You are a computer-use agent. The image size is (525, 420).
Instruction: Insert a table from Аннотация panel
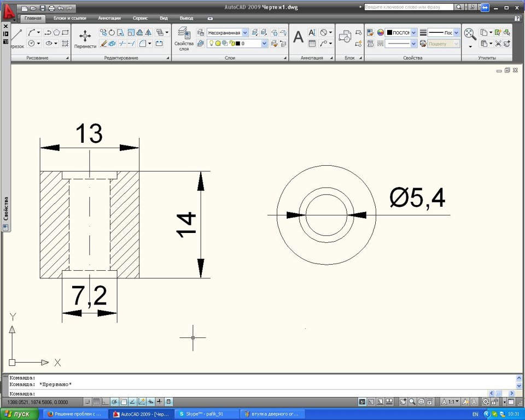312,43
